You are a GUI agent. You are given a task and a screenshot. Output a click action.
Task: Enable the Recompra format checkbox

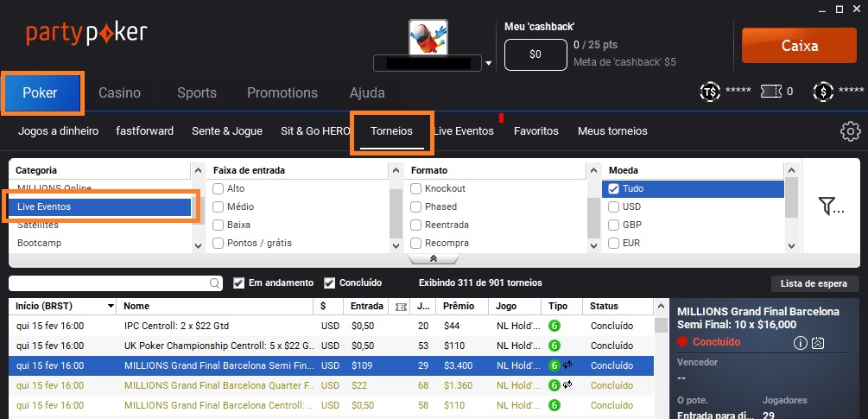tap(415, 243)
